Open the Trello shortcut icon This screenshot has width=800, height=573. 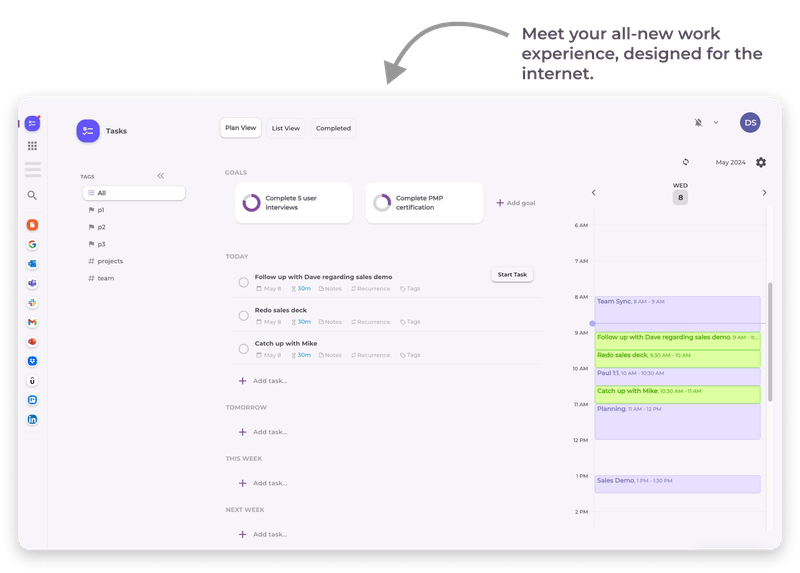click(32, 400)
